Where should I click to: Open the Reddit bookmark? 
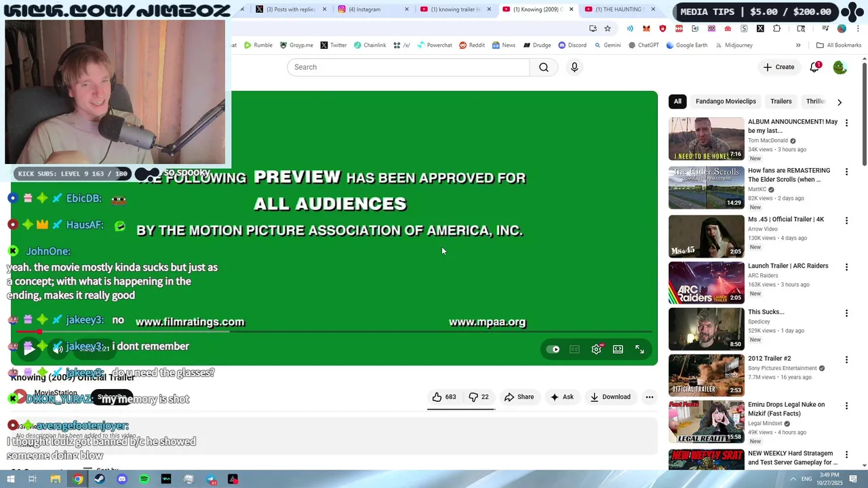472,45
